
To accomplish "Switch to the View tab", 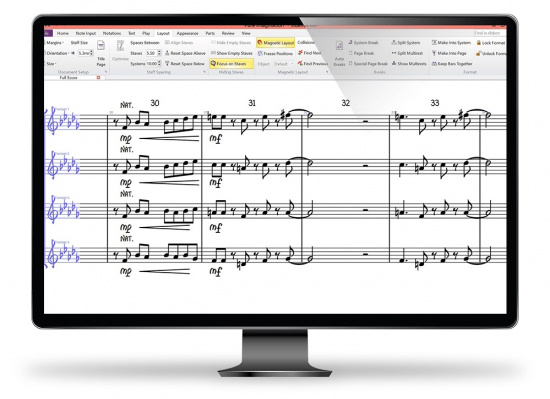I will coord(246,33).
